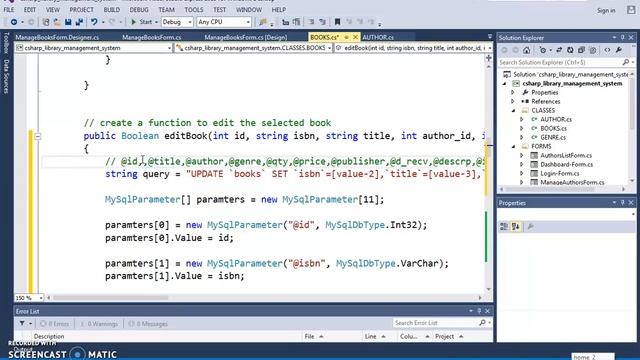
Task: Click the New Project toolbar icon
Action: tap(46, 22)
